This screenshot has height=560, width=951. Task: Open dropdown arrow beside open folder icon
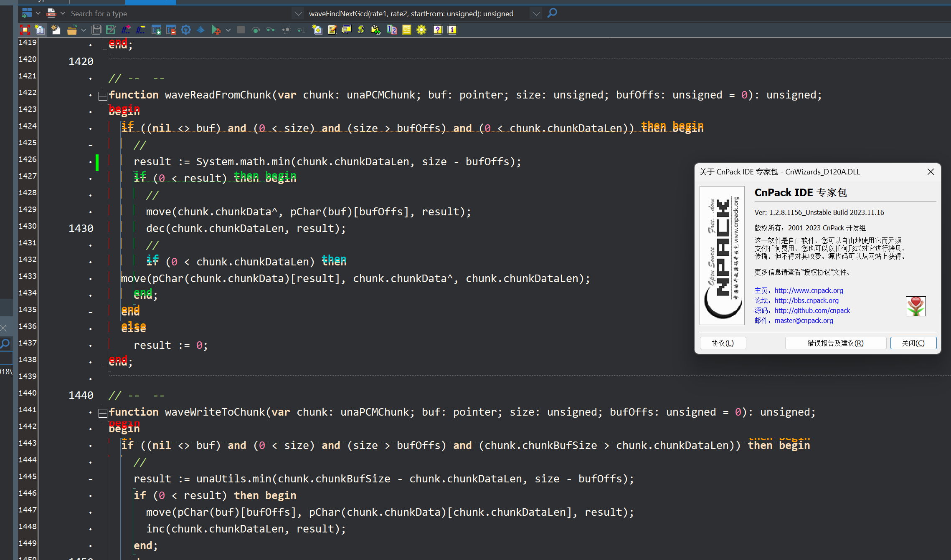click(x=84, y=30)
